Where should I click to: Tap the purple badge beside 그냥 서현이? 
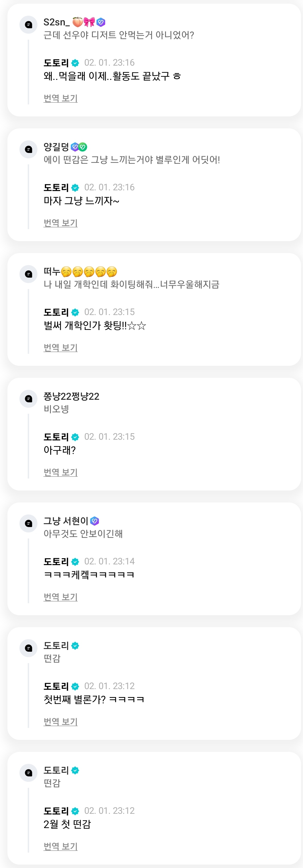95,521
